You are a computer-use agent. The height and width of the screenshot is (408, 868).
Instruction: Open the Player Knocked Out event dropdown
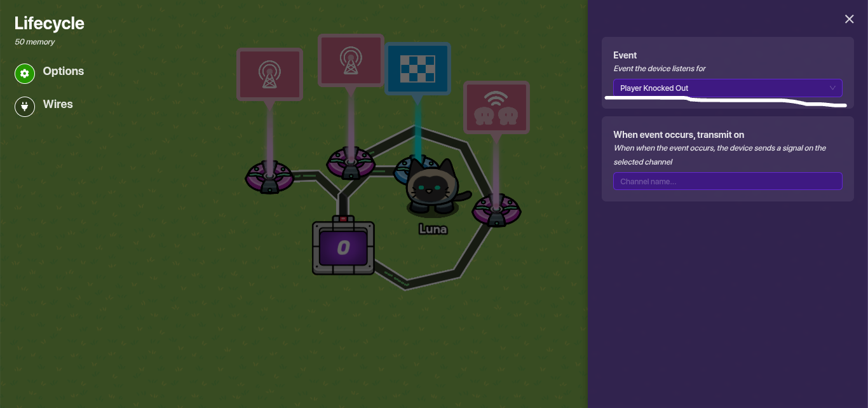point(727,88)
